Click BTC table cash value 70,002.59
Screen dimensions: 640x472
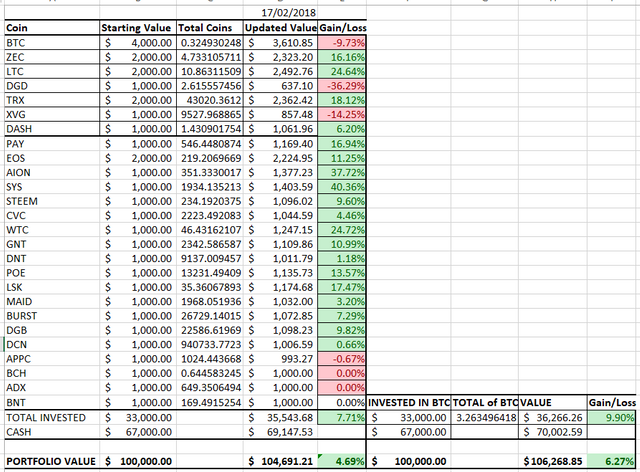click(553, 432)
